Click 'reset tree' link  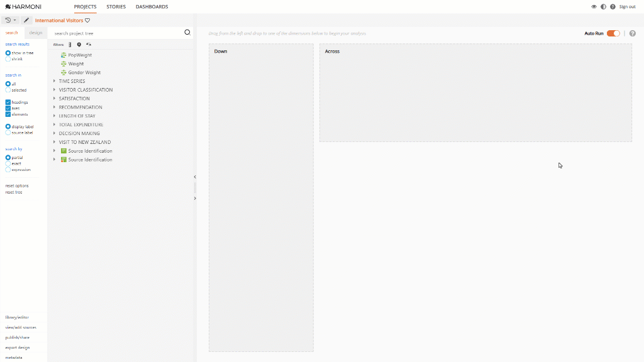tap(14, 192)
